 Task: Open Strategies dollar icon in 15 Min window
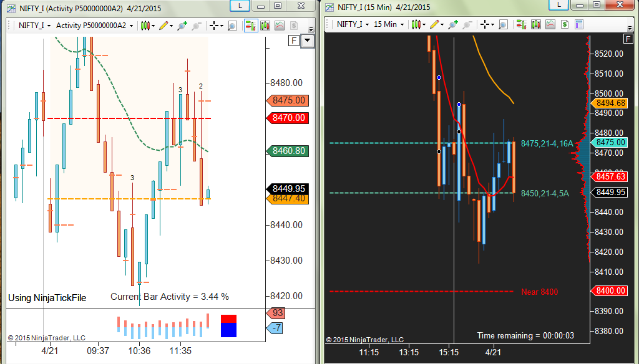click(564, 24)
